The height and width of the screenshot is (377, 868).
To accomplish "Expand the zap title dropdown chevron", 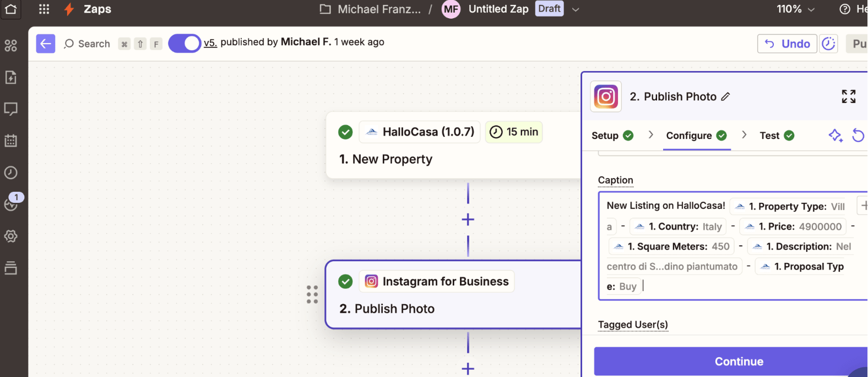I will [576, 9].
